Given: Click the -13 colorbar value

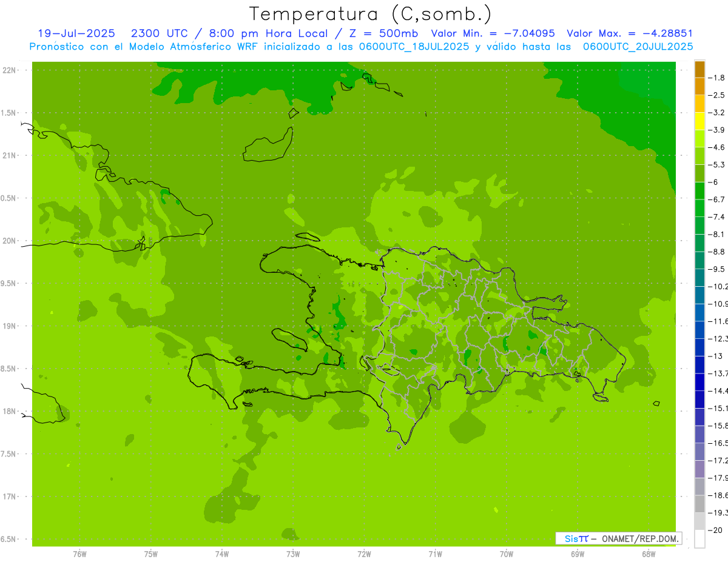Looking at the screenshot, I should pos(716,356).
